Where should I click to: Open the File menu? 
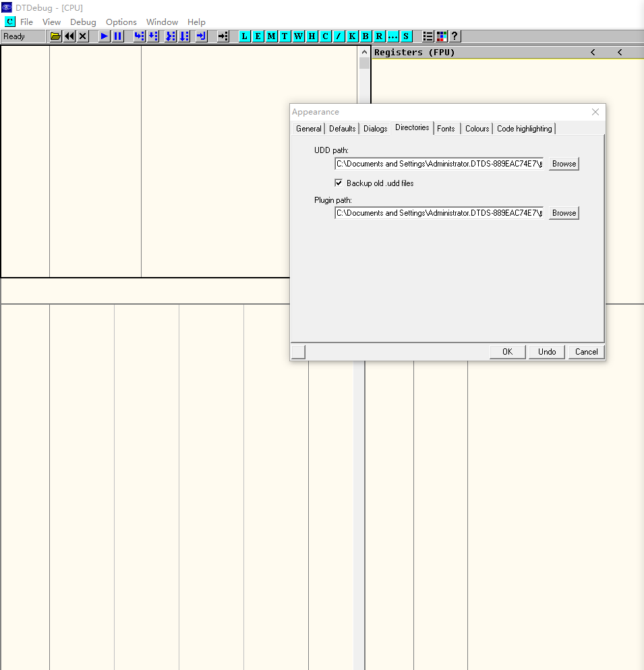click(x=26, y=22)
